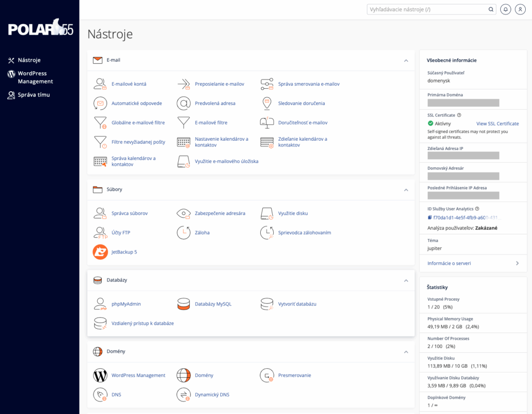Viewport: 532px width, 414px height.
Task: Collapse the Databázy section
Action: [x=406, y=281]
